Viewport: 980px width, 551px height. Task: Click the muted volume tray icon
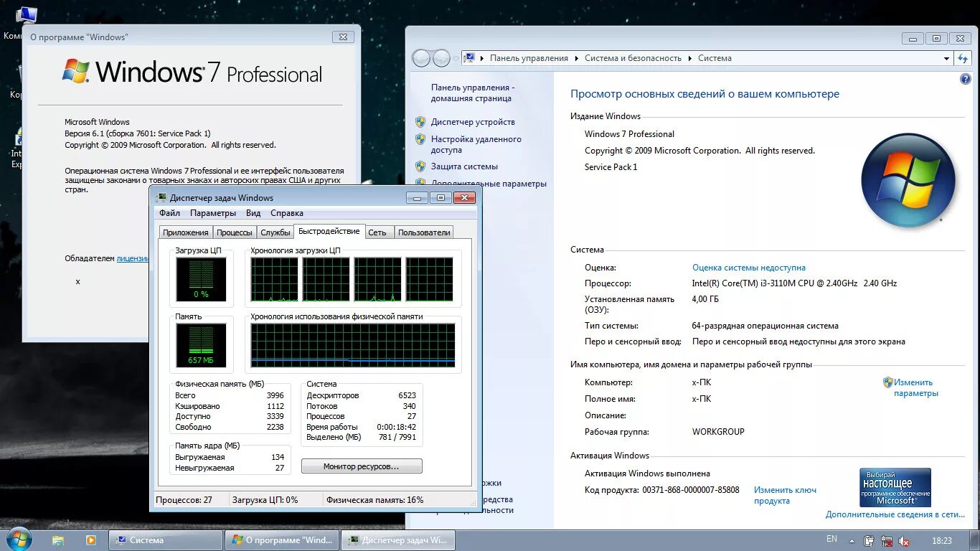click(x=904, y=541)
